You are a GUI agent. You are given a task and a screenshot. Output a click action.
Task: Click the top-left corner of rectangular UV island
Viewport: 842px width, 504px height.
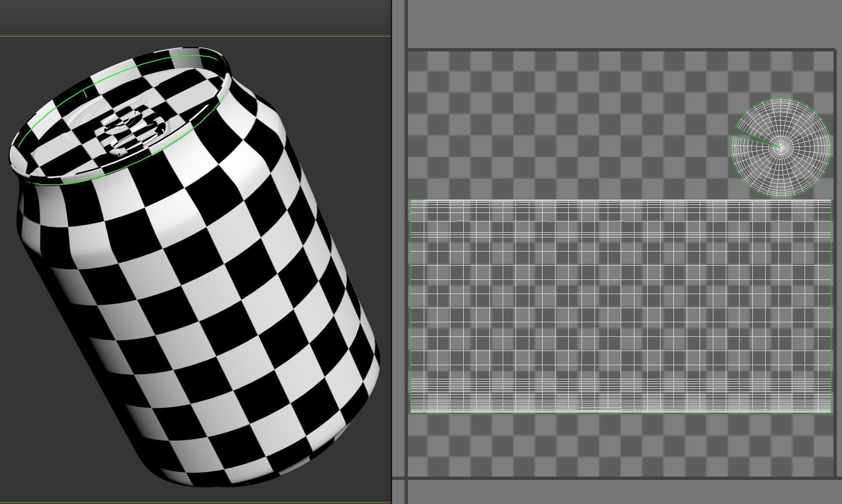[x=411, y=200]
